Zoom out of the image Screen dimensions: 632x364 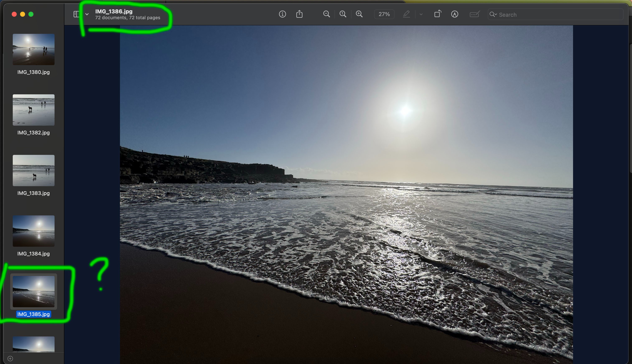(x=326, y=14)
